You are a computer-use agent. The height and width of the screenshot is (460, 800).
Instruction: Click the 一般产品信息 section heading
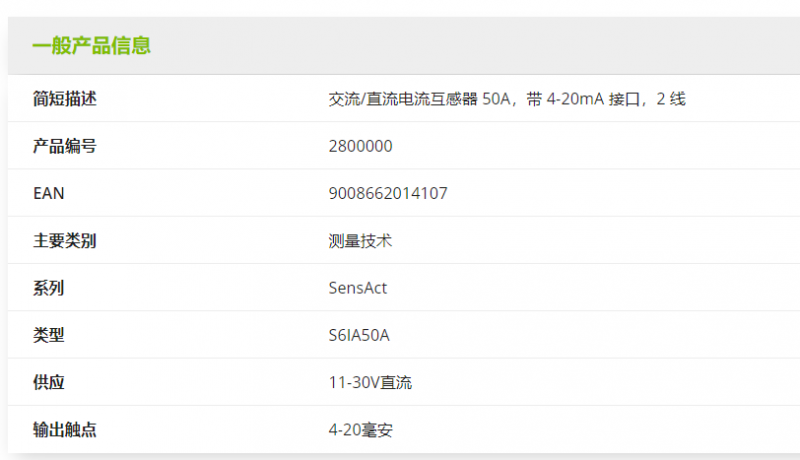(x=91, y=46)
